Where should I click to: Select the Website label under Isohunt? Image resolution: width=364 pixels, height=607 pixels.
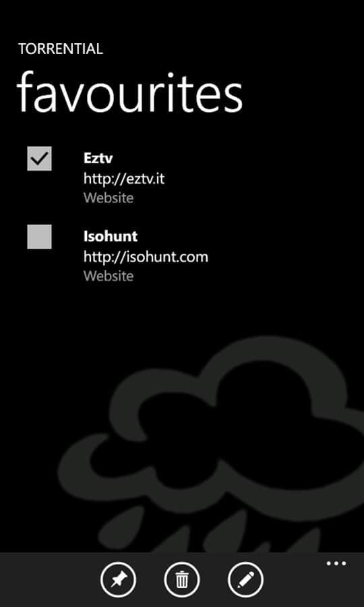click(x=109, y=276)
